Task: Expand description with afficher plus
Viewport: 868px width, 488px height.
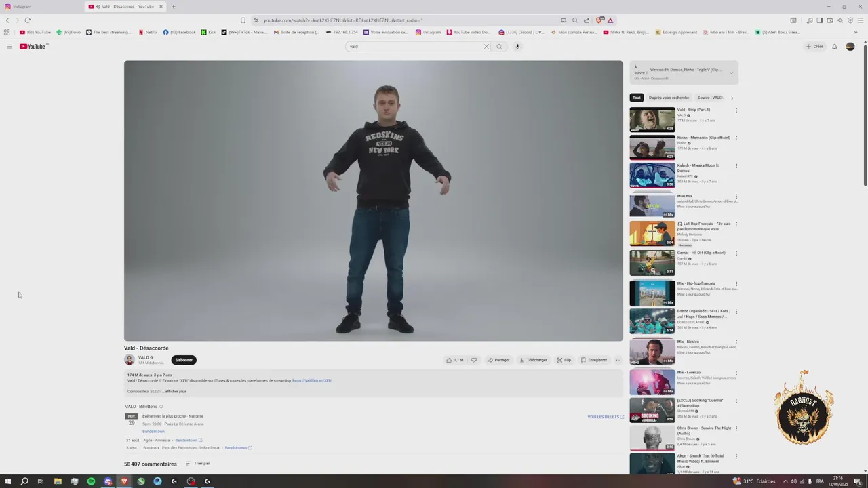Action: pos(174,391)
